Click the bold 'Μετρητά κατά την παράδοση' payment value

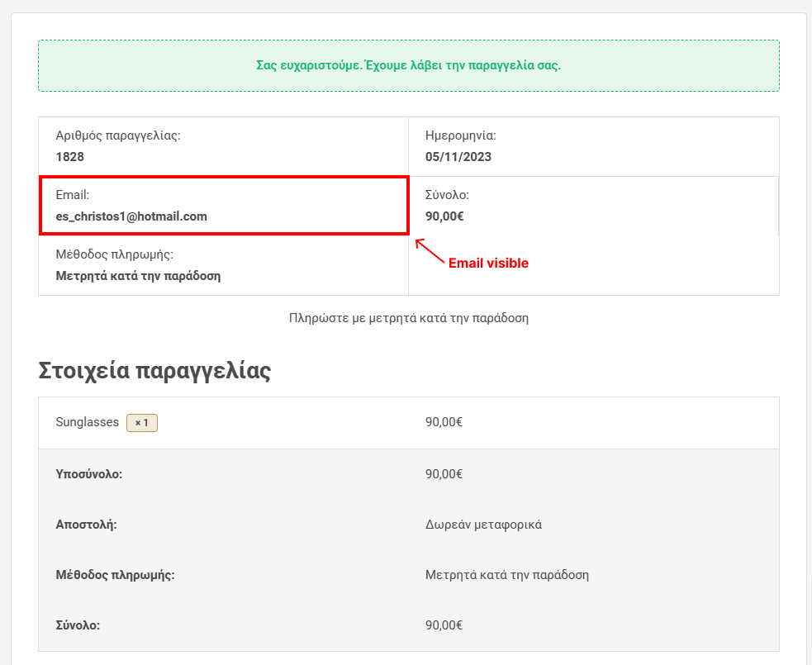click(x=138, y=276)
